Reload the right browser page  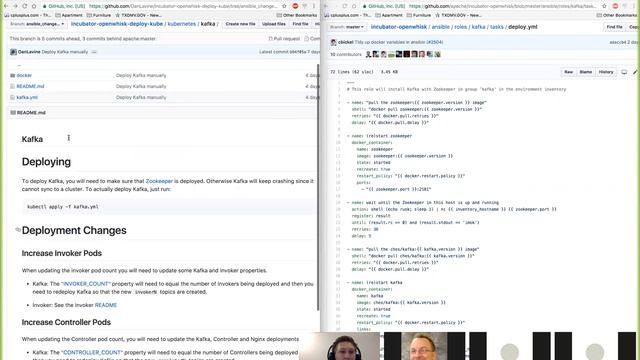[x=345, y=6]
